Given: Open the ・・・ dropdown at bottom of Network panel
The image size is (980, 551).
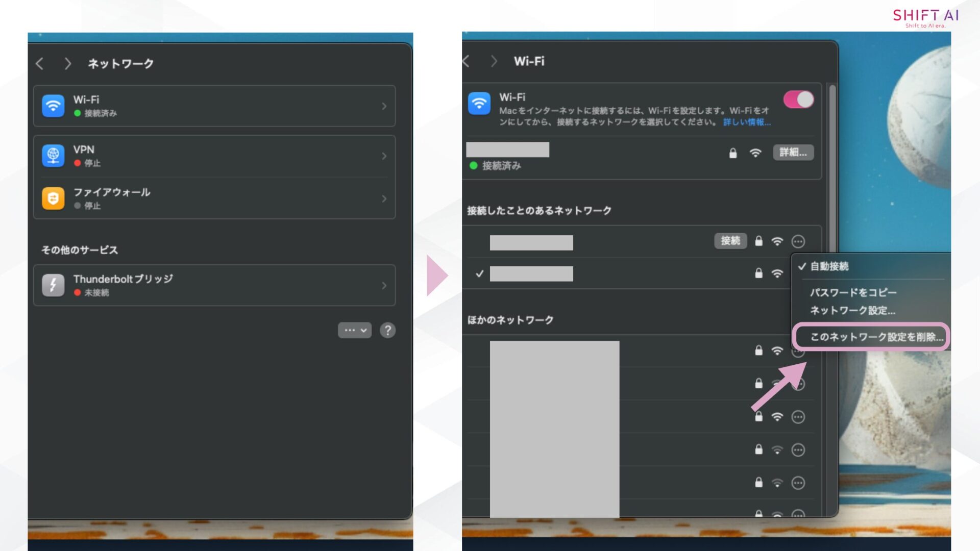Looking at the screenshot, I should pyautogui.click(x=354, y=330).
